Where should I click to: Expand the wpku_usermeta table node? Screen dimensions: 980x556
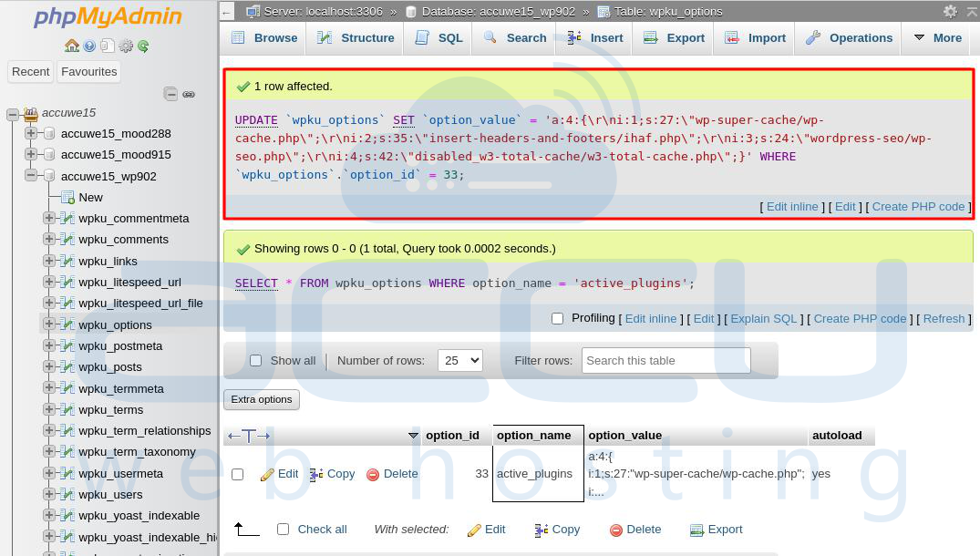click(x=48, y=473)
